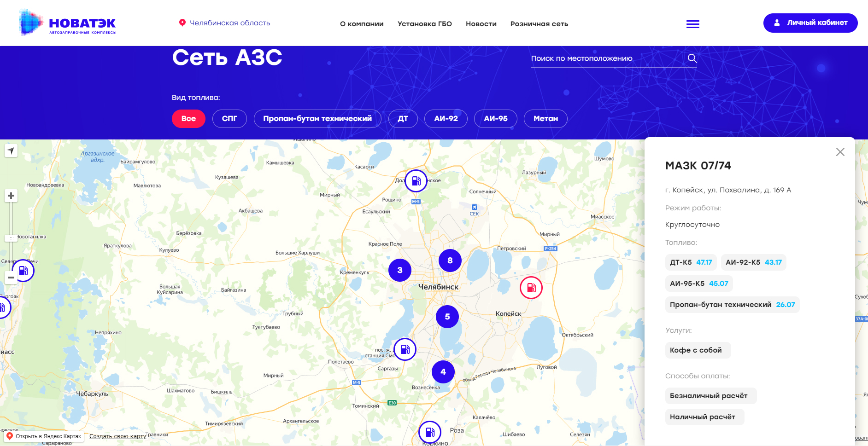
Task: Click the map zoom slider handle
Action: point(11,238)
